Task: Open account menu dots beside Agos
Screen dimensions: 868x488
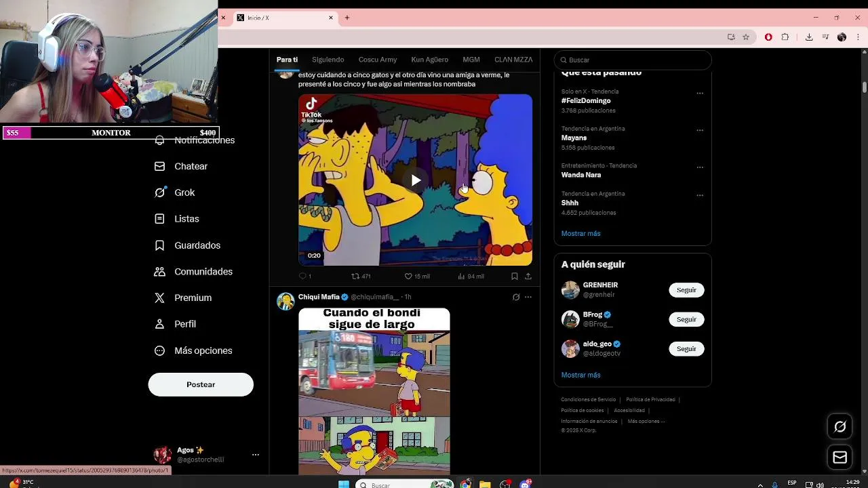Action: click(256, 455)
